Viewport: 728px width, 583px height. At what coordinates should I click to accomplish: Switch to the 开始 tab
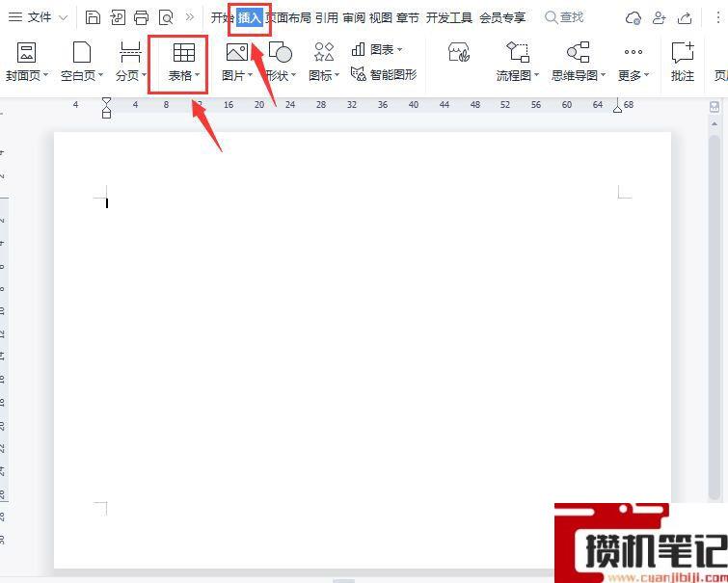click(222, 17)
